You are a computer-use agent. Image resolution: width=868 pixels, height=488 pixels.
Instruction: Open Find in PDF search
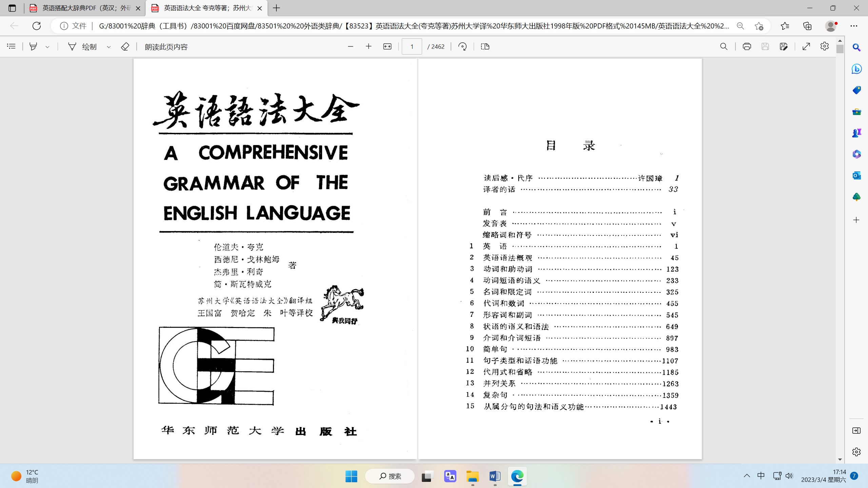tap(724, 46)
